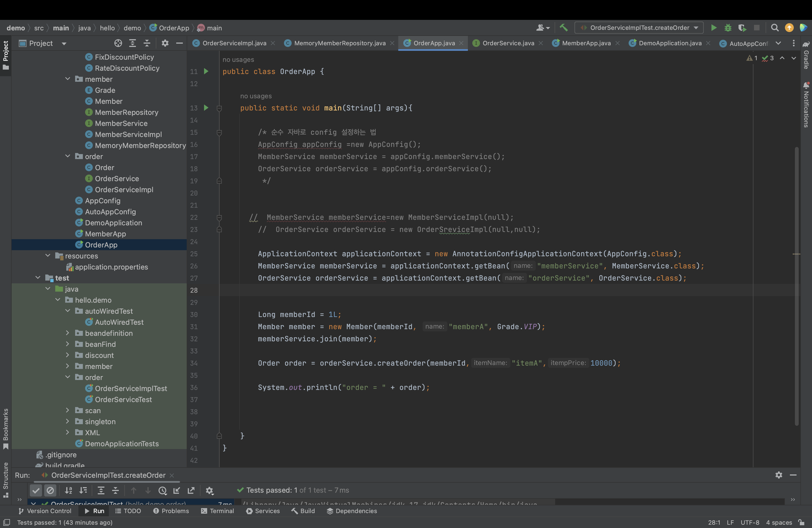Toggle Structure sidebar tool button

(6, 480)
